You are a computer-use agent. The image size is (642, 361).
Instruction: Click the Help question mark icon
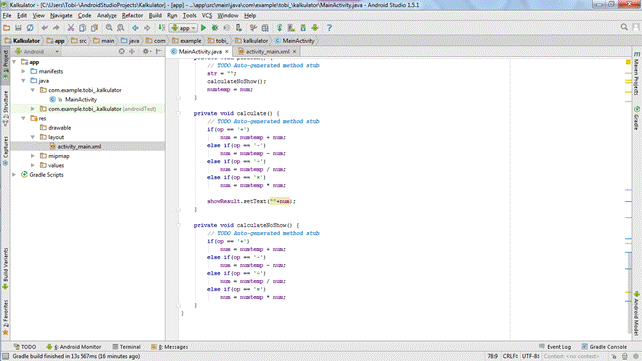tap(329, 28)
